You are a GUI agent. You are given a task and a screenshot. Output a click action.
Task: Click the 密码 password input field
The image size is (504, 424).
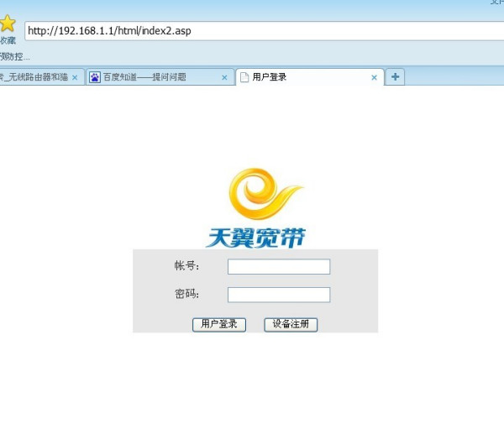279,295
